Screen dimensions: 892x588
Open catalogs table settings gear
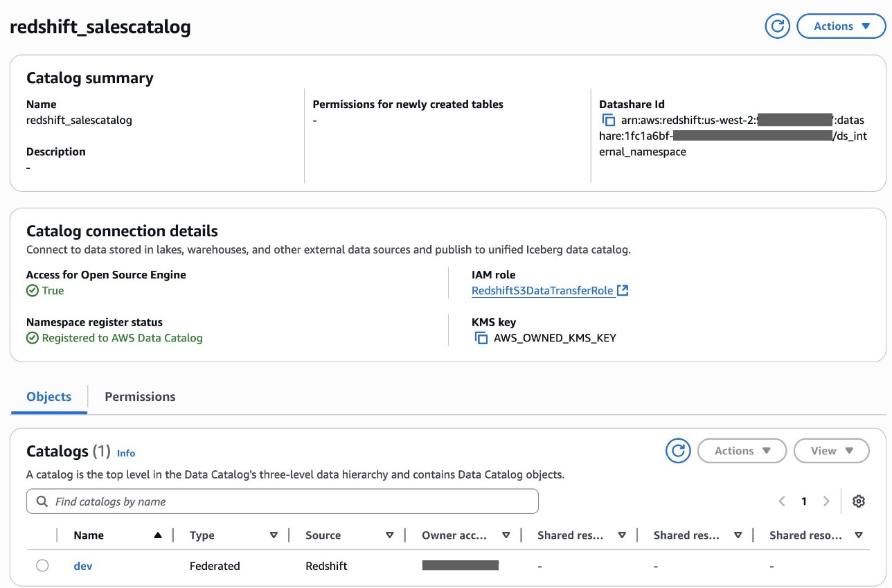pos(859,501)
